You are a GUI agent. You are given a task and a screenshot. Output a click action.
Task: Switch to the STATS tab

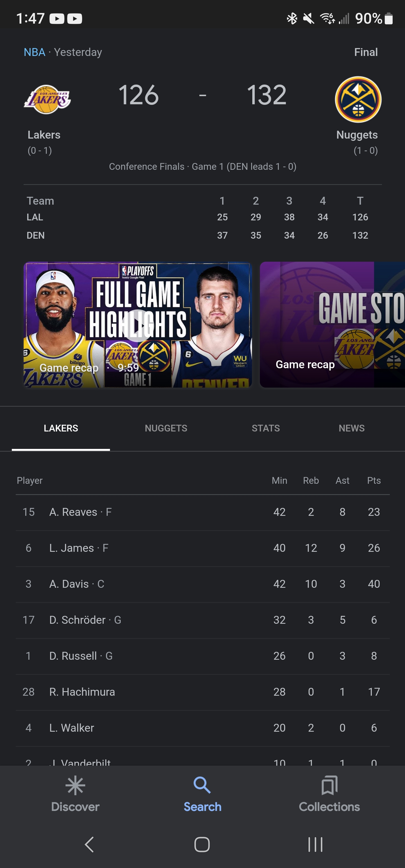266,428
